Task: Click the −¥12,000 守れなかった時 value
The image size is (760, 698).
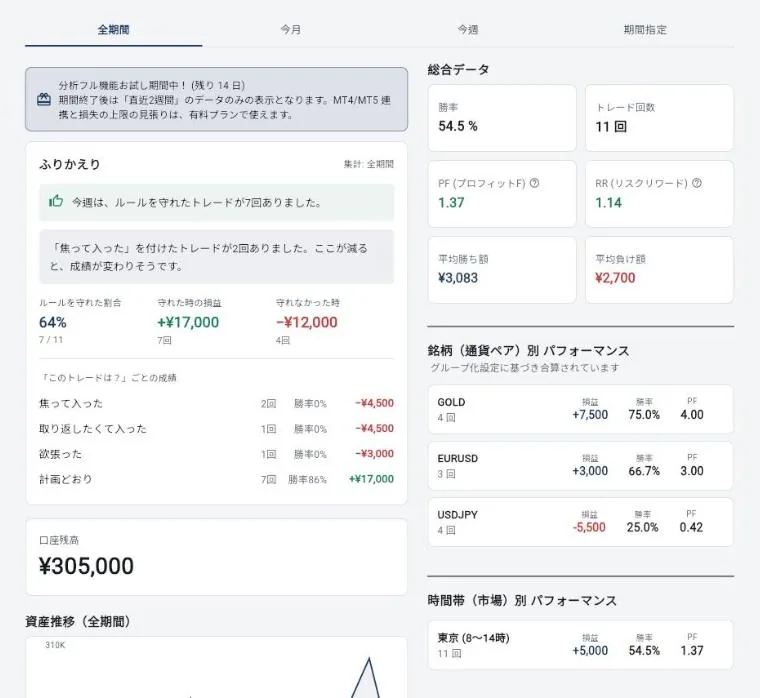Action: (x=307, y=322)
